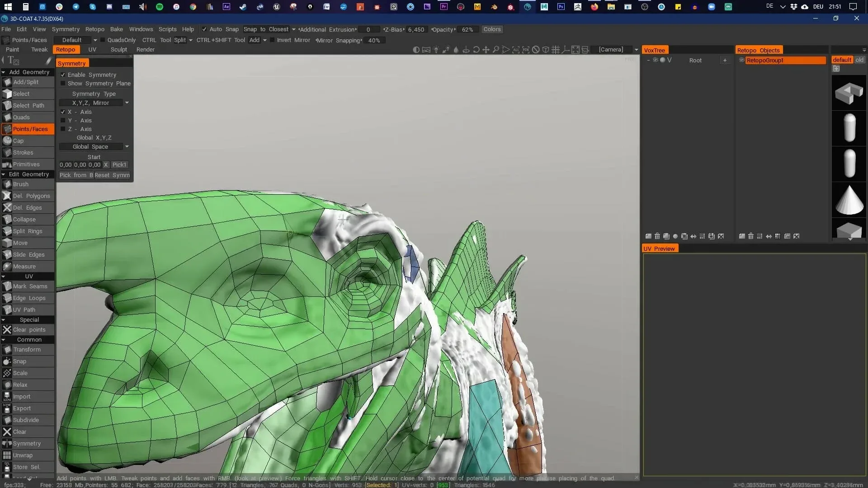Enable the Y - Axis symmetry checkbox
This screenshot has height=488, width=868.
point(63,120)
